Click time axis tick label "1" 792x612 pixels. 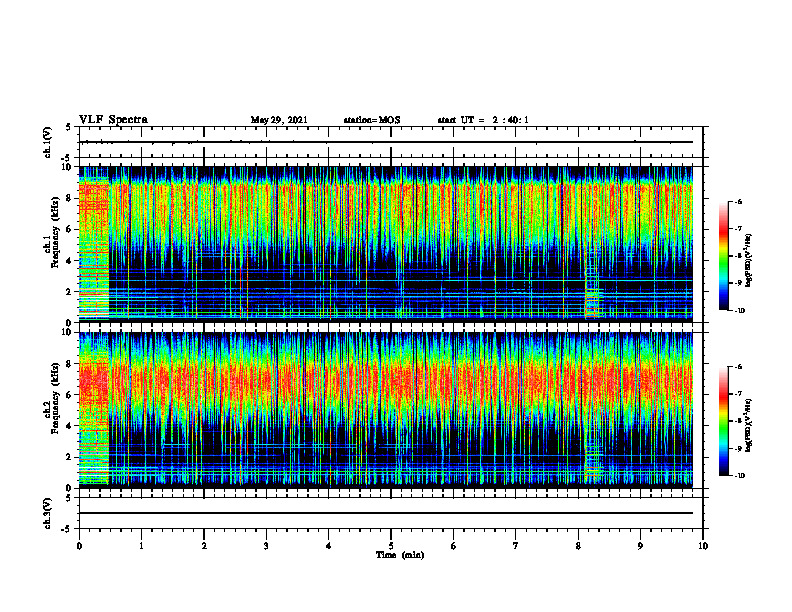point(141,545)
